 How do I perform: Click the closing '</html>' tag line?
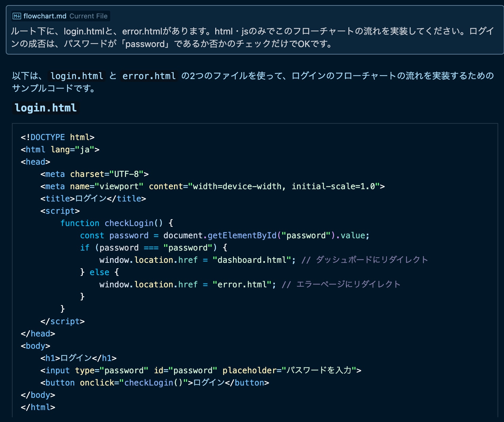(x=38, y=407)
